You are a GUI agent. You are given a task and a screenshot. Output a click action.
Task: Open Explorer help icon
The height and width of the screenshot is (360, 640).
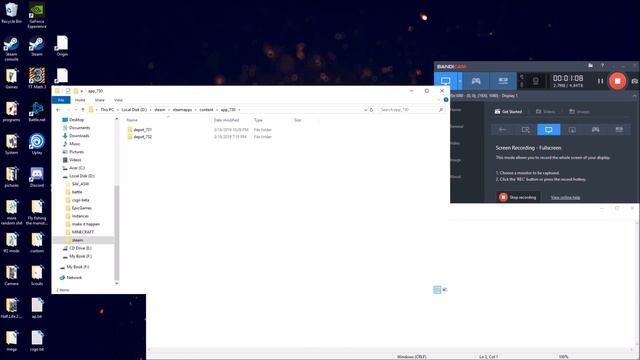pos(446,100)
